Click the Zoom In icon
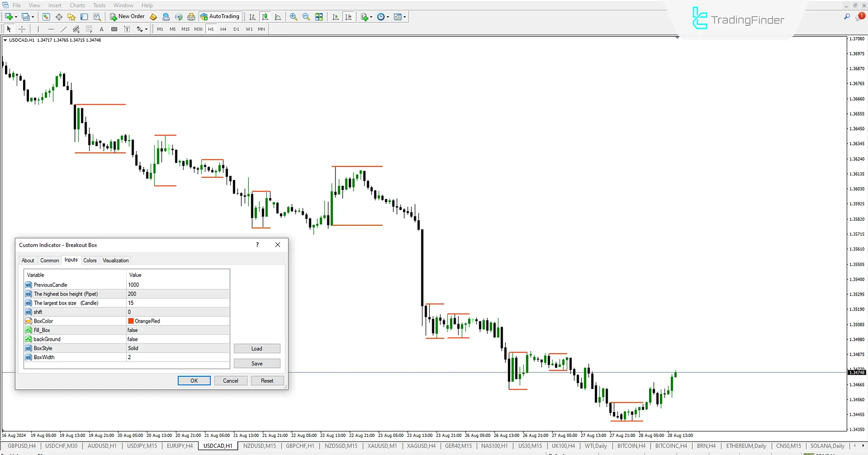 (x=293, y=17)
